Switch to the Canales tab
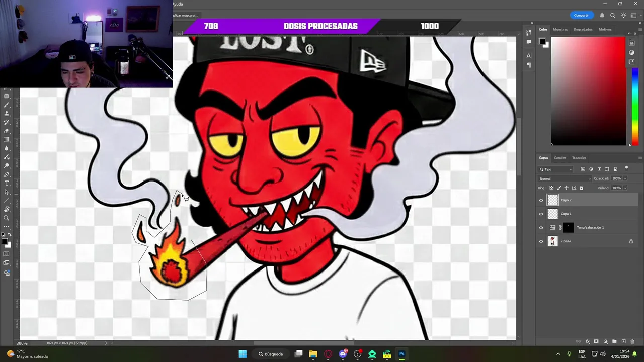The height and width of the screenshot is (362, 644). click(x=560, y=158)
